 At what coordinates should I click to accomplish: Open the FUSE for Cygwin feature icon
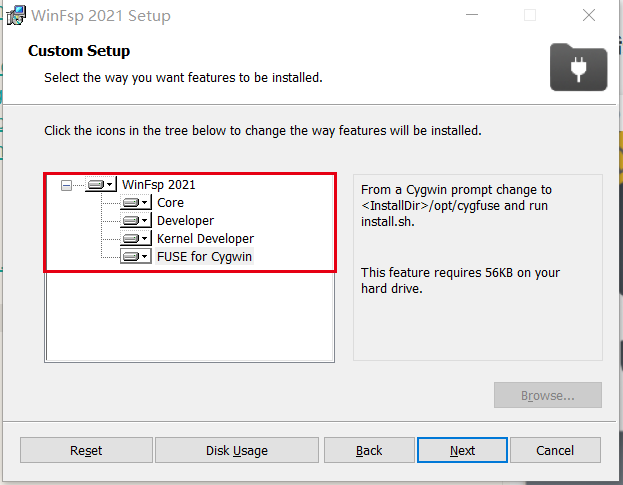pyautogui.click(x=136, y=256)
